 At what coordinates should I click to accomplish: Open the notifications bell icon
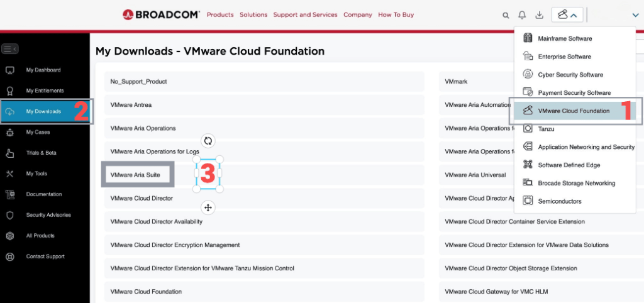pyautogui.click(x=522, y=15)
